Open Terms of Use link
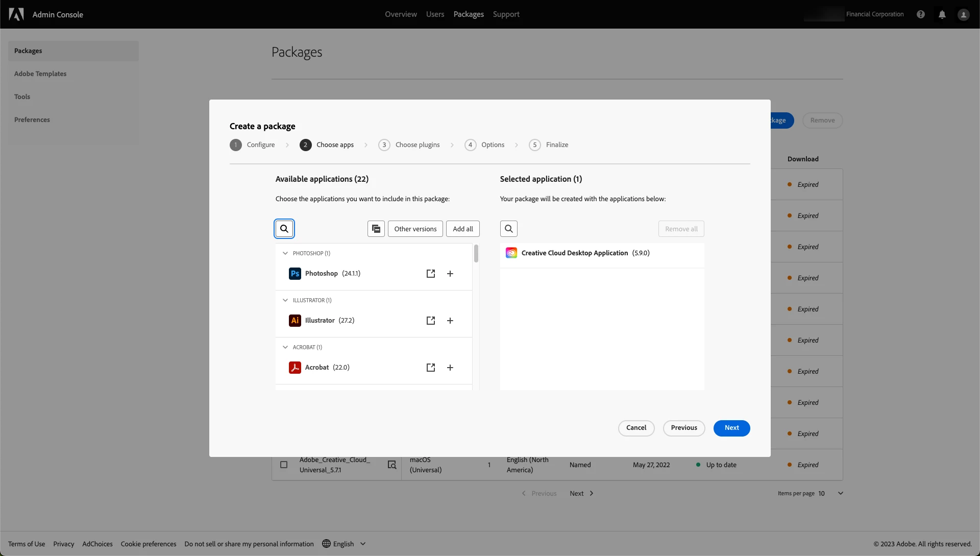This screenshot has height=556, width=980. point(27,544)
